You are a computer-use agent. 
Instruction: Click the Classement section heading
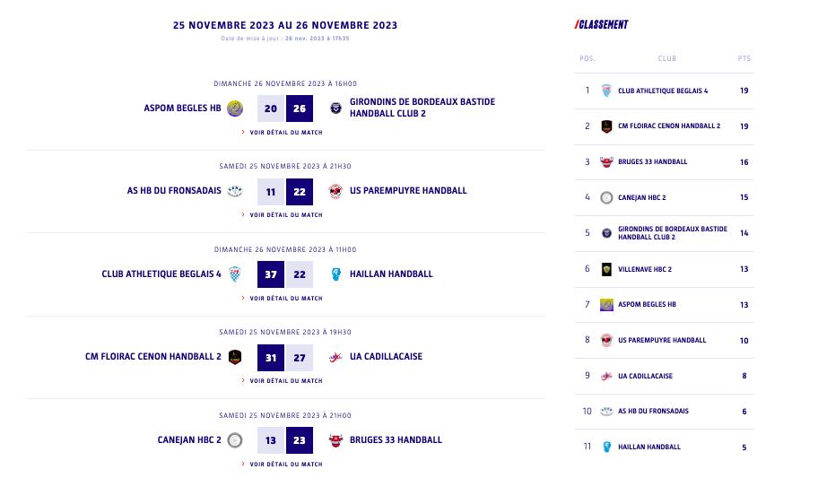[x=603, y=25]
